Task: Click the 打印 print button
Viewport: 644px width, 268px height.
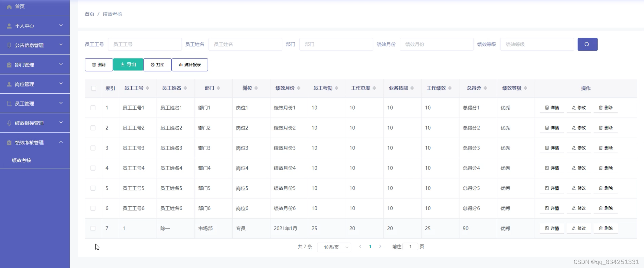Action: (158, 65)
